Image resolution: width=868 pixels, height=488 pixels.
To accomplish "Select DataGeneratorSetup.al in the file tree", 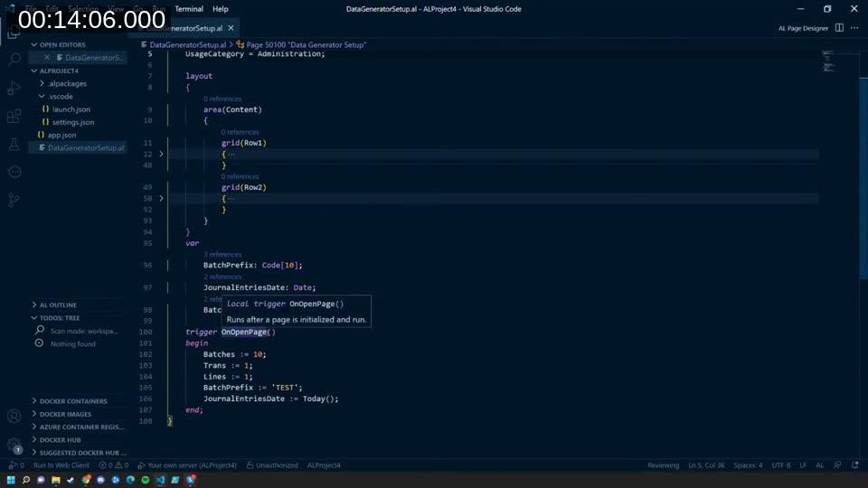I will click(x=78, y=147).
